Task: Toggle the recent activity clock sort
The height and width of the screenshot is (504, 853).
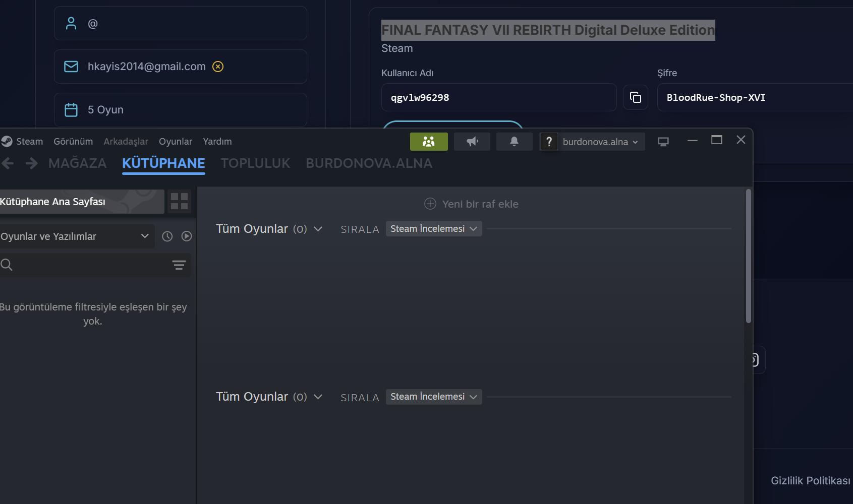Action: click(x=167, y=236)
